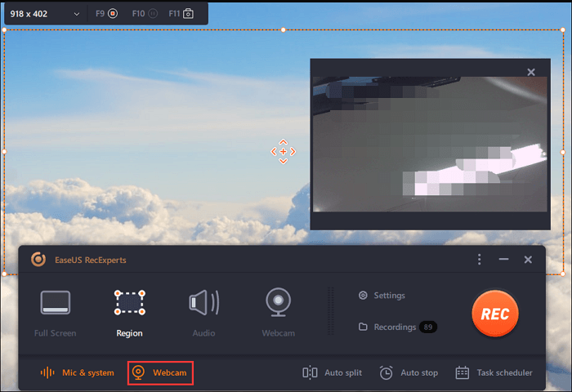572x392 pixels.
Task: Click the top-center region resize handle
Action: pyautogui.click(x=283, y=30)
